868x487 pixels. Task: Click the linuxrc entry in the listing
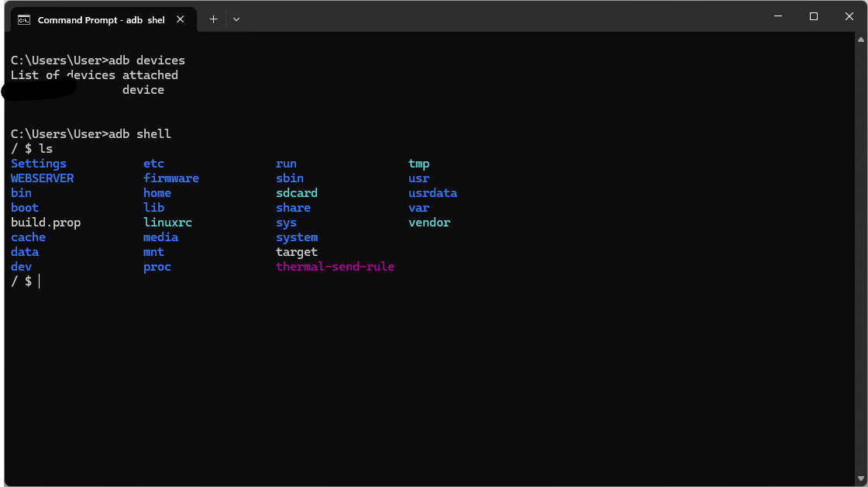167,223
